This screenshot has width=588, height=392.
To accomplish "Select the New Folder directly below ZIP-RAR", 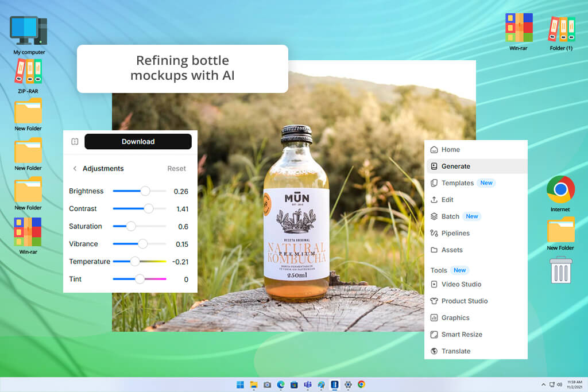I will point(28,115).
